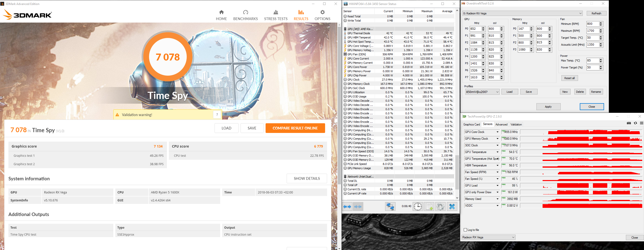Image resolution: width=644 pixels, height=250 pixels.
Task: Click the Rename profile button
Action: pos(596,92)
